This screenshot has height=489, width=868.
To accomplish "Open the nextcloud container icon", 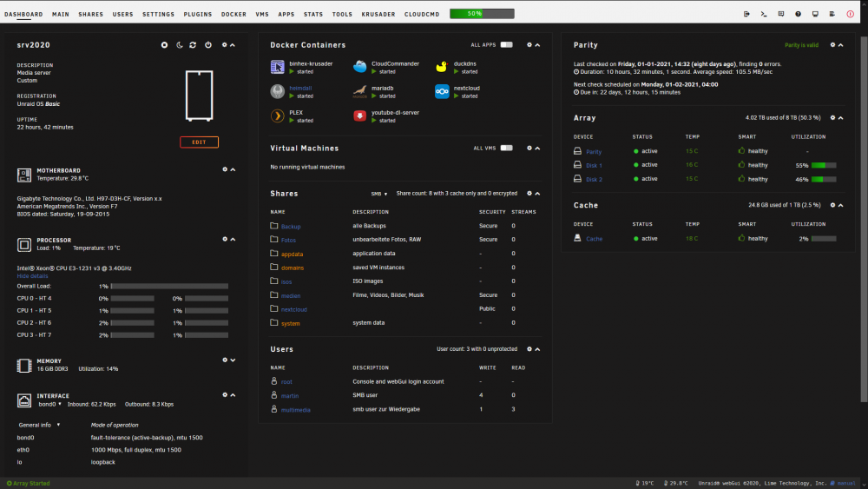I will pos(442,91).
